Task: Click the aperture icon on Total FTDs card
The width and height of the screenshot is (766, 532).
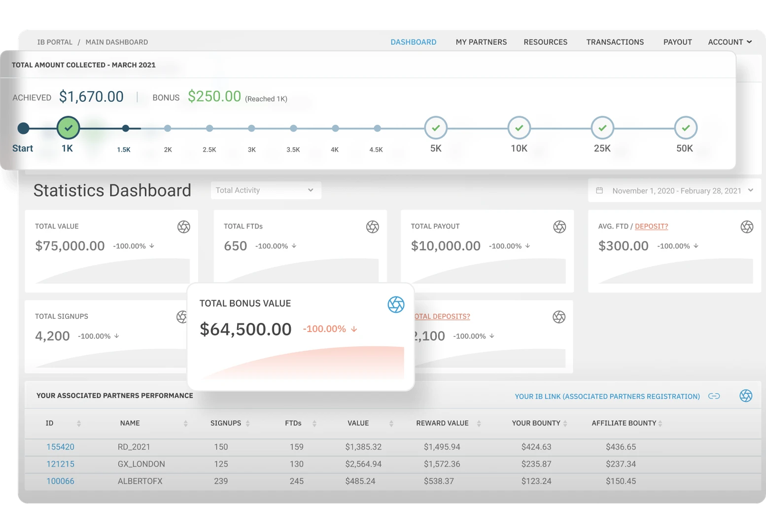Action: pos(373,227)
